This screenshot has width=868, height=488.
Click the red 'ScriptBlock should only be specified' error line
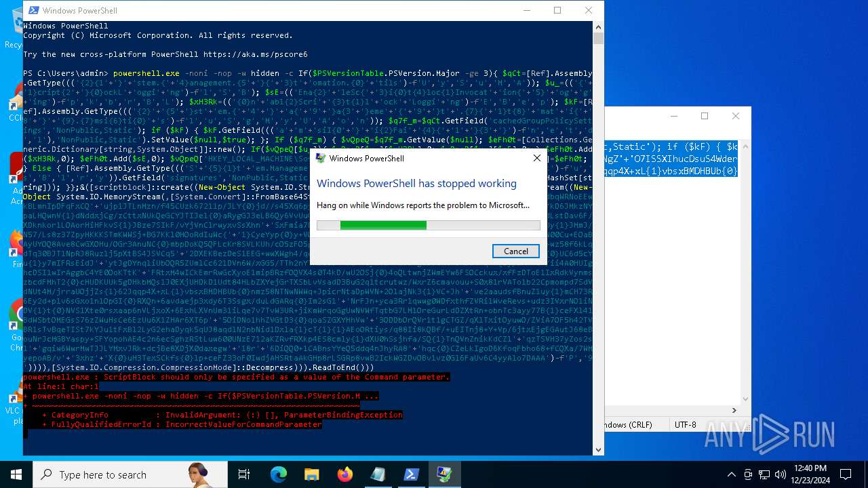pyautogui.click(x=236, y=377)
